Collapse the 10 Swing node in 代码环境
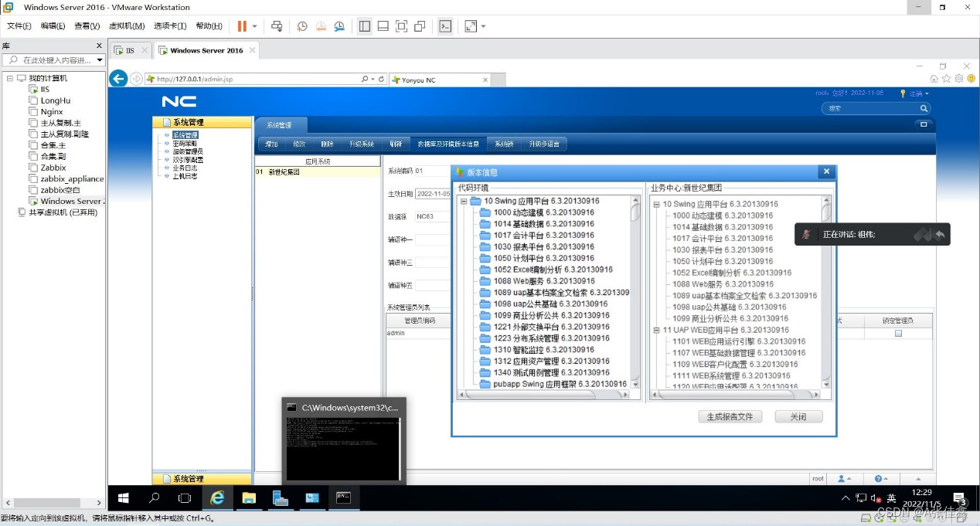The height and width of the screenshot is (526, 980). 464,202
